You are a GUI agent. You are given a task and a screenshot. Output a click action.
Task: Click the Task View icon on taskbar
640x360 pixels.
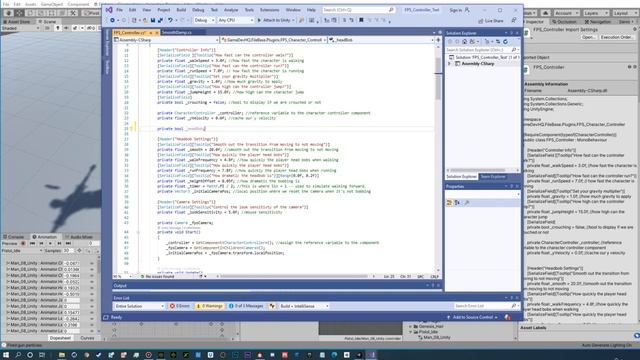[42, 355]
